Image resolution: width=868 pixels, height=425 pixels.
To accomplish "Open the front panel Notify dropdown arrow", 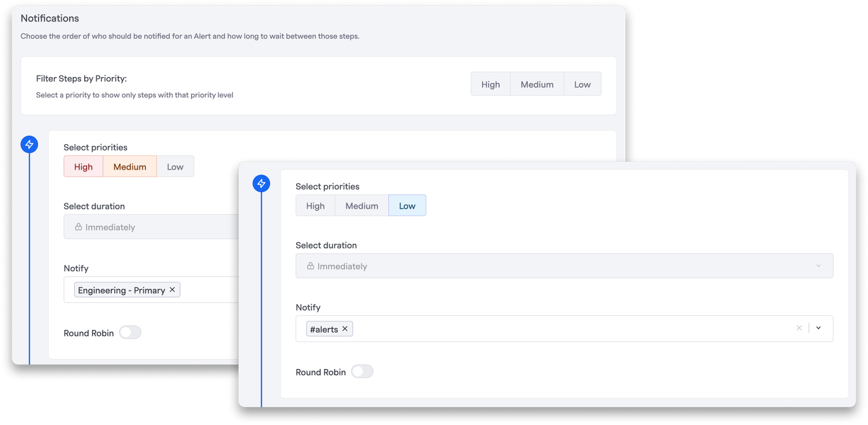I will point(818,328).
